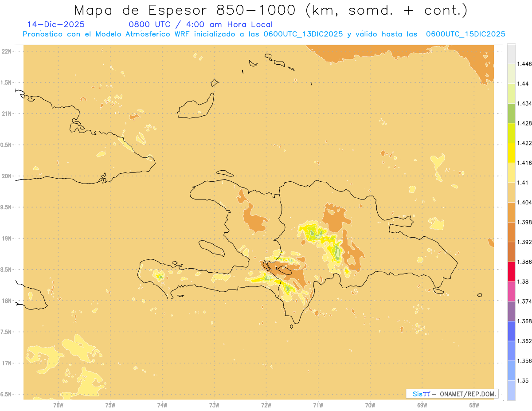Image resolution: width=532 pixels, height=411 pixels.
Task: Click the 69W longitude label
Action: click(422, 405)
